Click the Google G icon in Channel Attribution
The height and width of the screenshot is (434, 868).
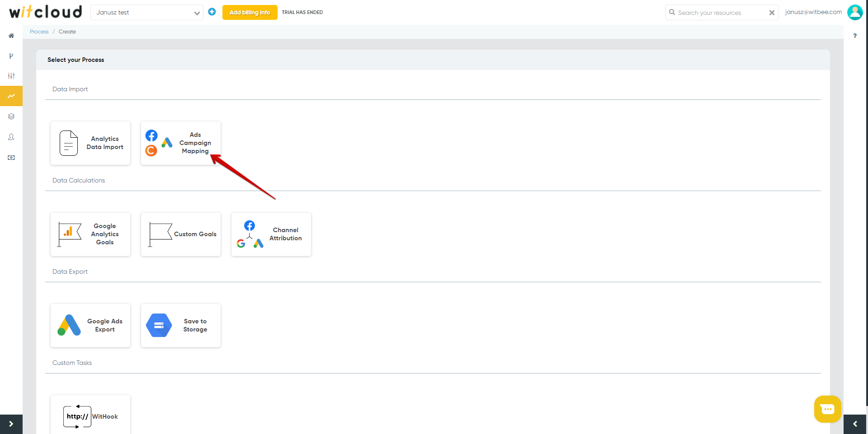[x=241, y=243]
